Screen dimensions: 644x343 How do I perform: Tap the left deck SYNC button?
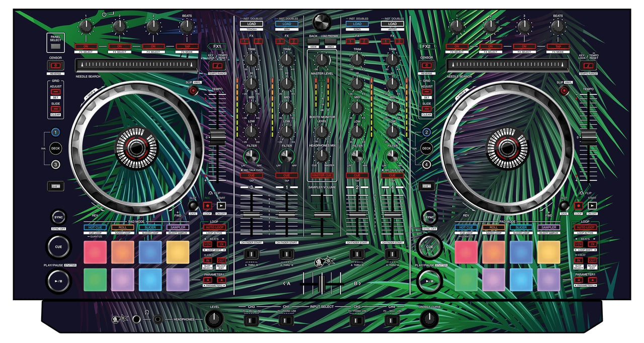click(58, 217)
